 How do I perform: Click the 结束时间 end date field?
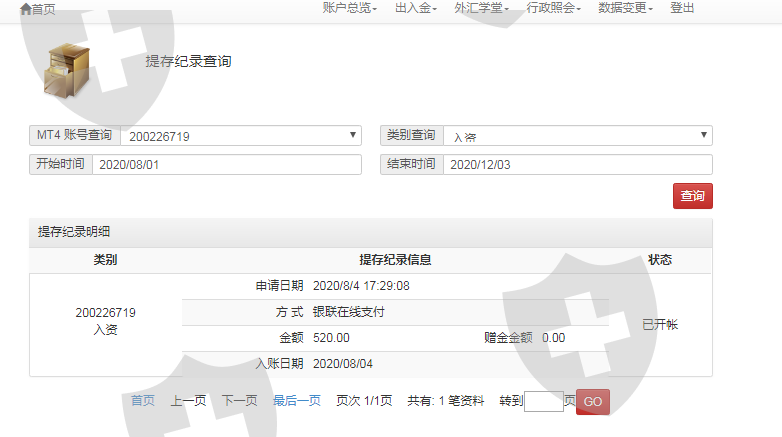point(577,165)
